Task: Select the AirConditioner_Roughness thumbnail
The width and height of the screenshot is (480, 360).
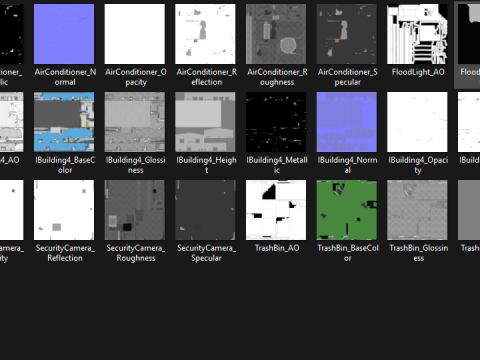Action: [276, 34]
